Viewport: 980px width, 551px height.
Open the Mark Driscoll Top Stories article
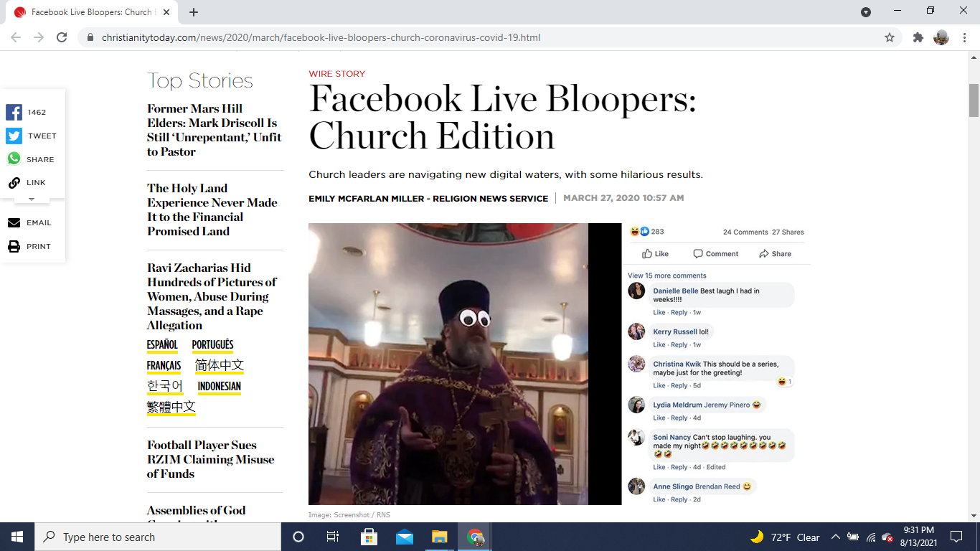pos(214,130)
